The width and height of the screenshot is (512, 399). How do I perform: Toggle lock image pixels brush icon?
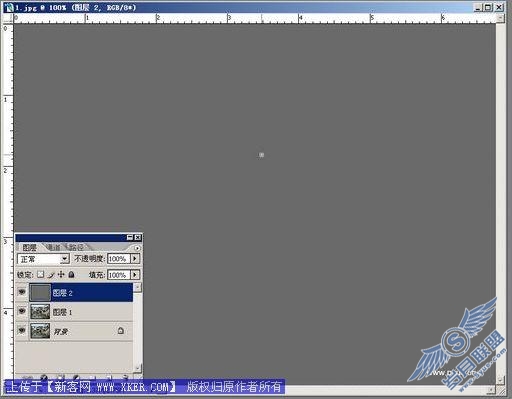(51, 275)
